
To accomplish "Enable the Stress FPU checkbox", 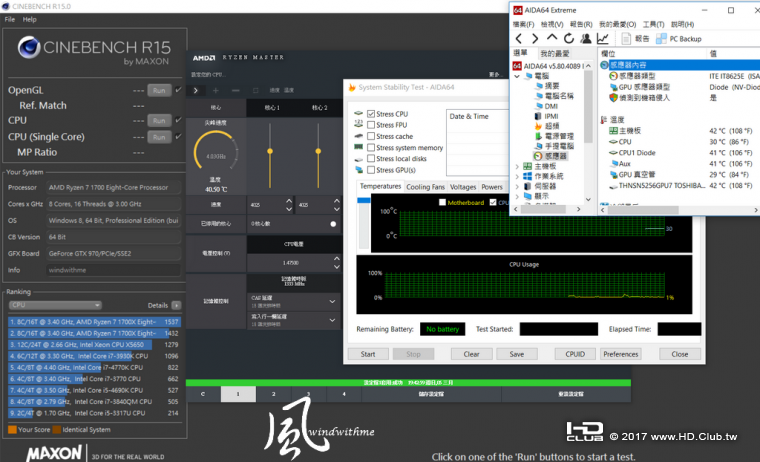I will (372, 125).
